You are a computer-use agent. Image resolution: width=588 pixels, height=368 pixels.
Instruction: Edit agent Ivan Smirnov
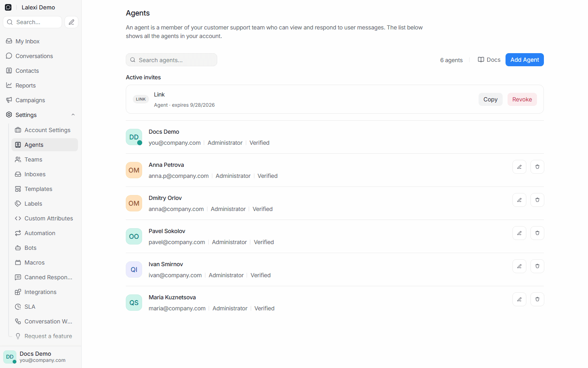tap(519, 266)
